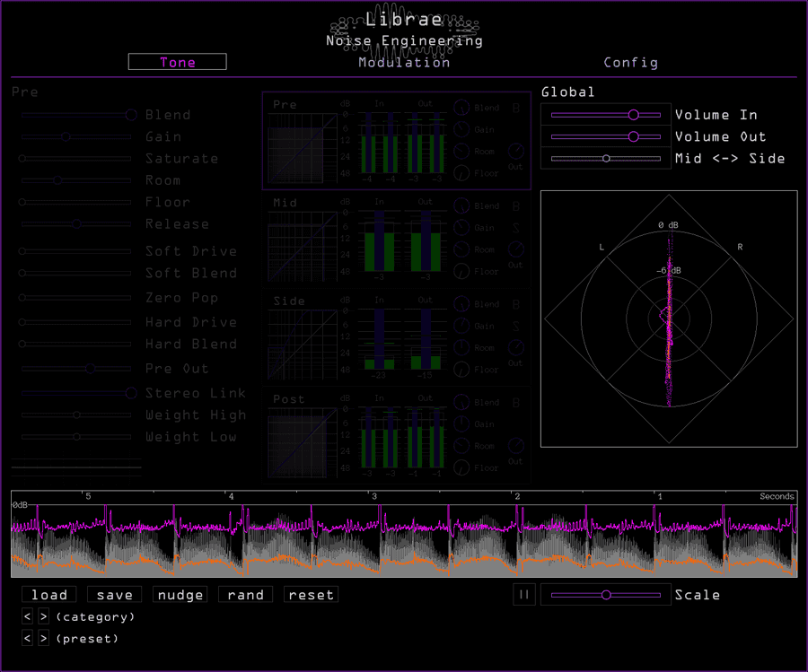Pause the scrolling waveform display

click(524, 595)
